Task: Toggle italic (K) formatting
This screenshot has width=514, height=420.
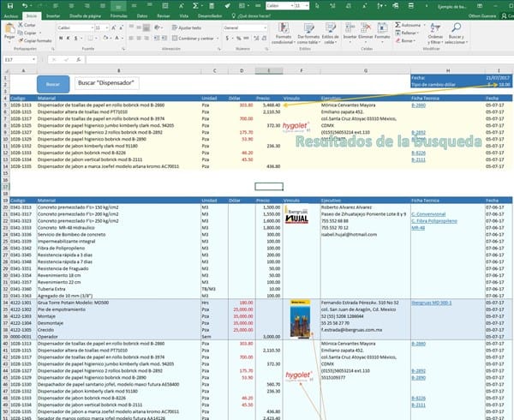Action: 68,39
